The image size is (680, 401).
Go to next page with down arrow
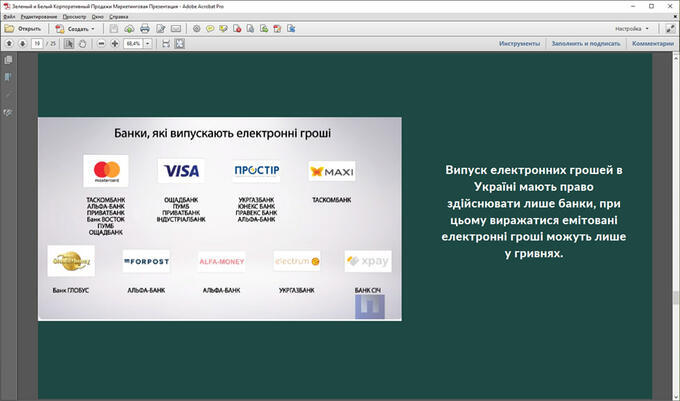[x=21, y=44]
